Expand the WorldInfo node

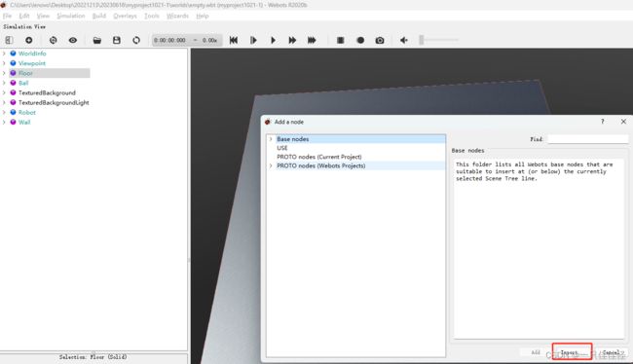coord(4,54)
